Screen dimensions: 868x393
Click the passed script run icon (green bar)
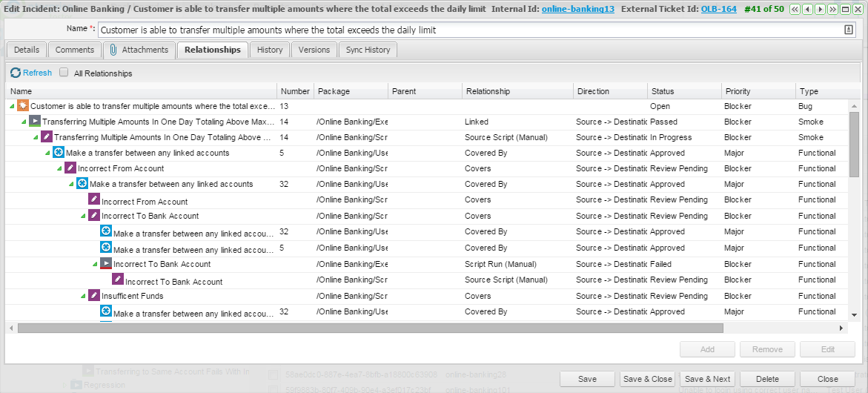(35, 122)
